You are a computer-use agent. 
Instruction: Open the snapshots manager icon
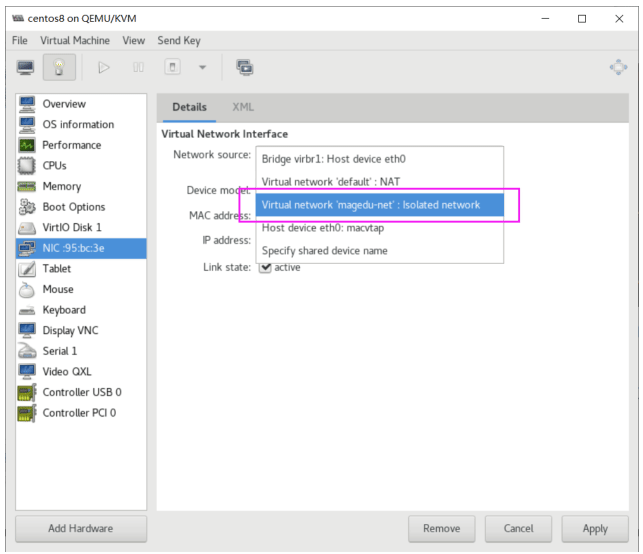pyautogui.click(x=244, y=67)
